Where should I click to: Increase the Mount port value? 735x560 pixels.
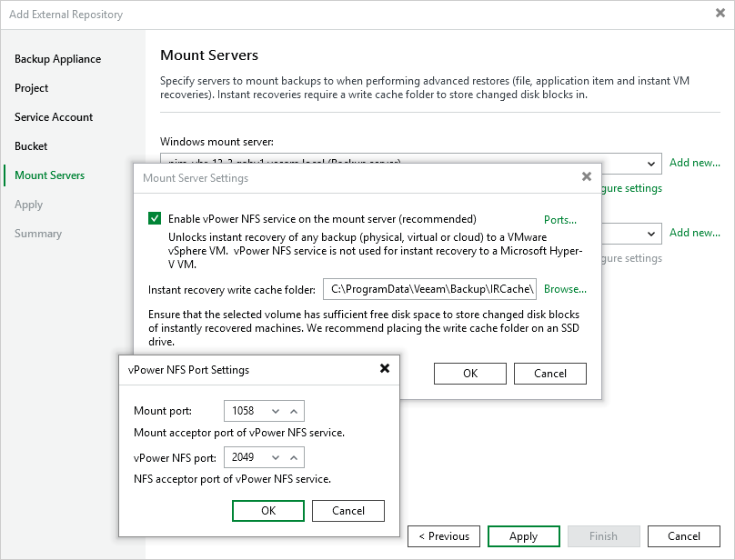coord(294,411)
